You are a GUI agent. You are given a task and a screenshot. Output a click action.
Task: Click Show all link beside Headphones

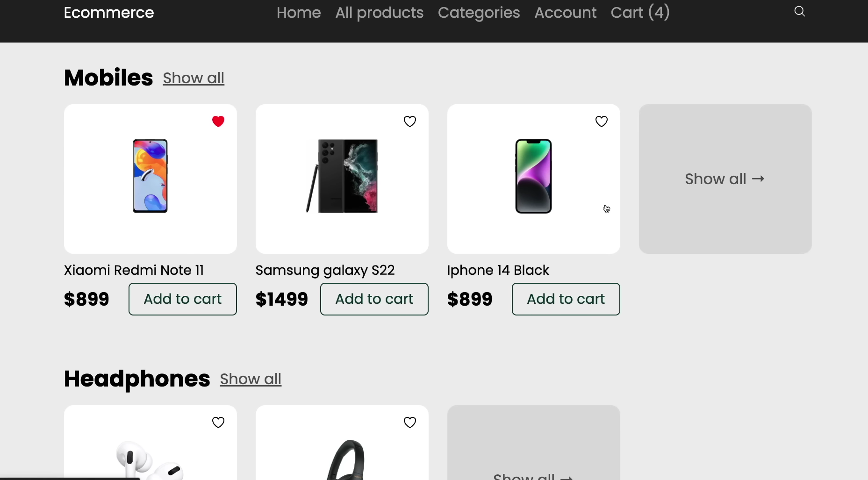[251, 379]
